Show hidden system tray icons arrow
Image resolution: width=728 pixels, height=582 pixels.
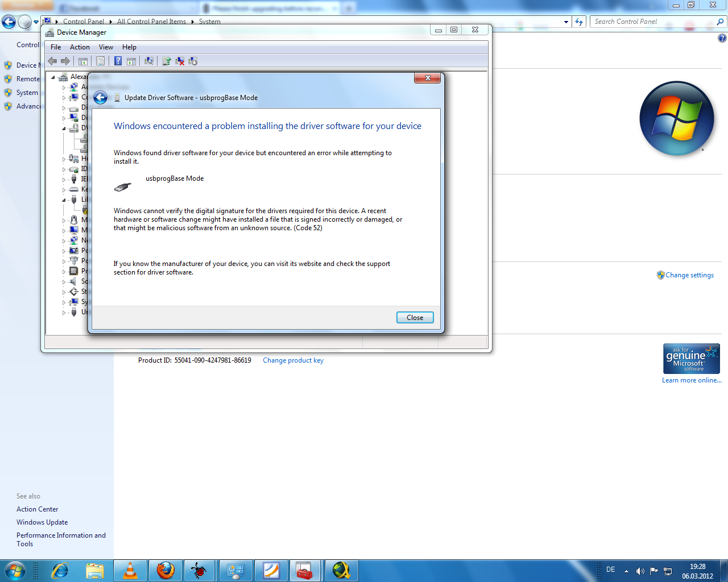pyautogui.click(x=626, y=571)
